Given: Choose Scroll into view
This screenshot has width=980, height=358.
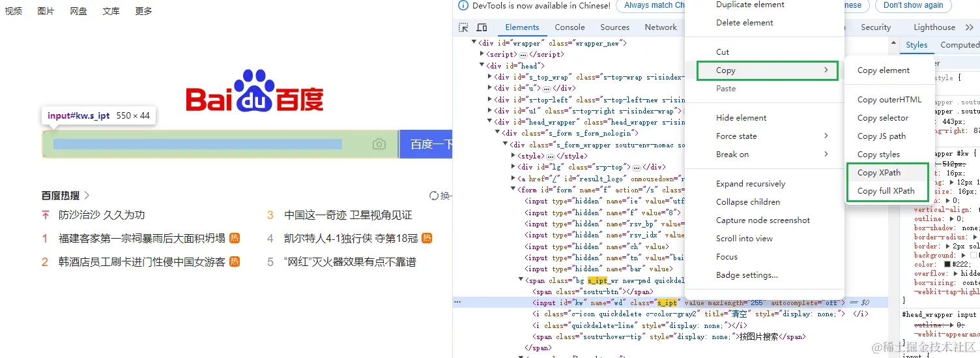Looking at the screenshot, I should coord(764,239).
